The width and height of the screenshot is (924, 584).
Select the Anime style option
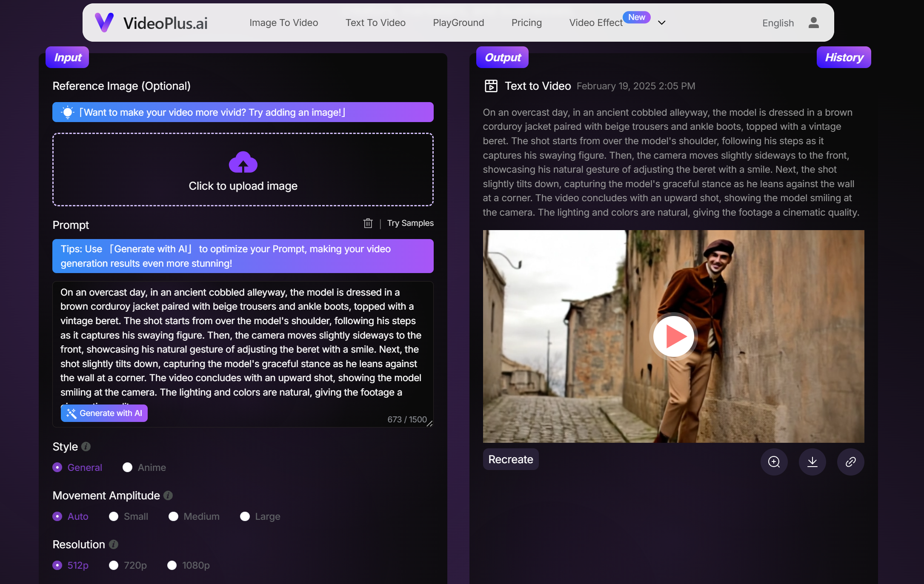[127, 467]
